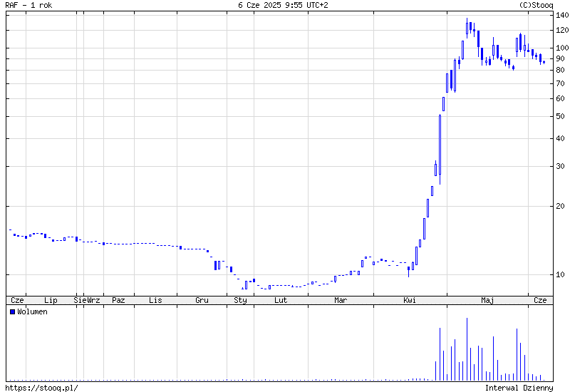Click the 'Lis' month label

tap(155, 300)
